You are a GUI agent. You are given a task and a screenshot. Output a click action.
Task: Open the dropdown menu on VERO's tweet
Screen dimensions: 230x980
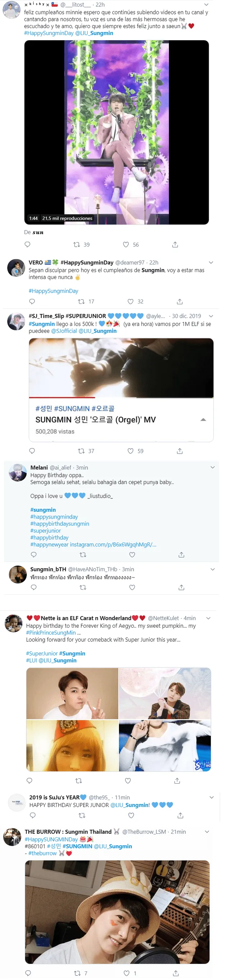click(211, 262)
